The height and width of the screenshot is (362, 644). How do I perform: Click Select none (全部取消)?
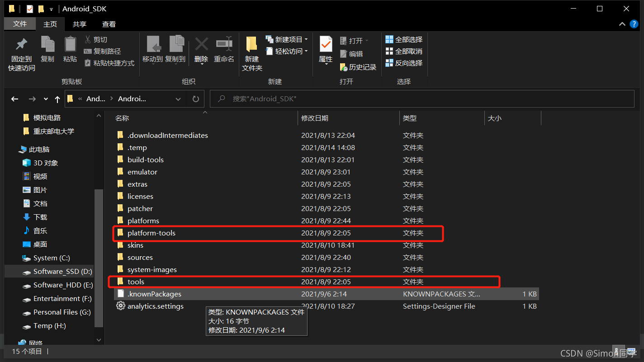[x=404, y=52]
